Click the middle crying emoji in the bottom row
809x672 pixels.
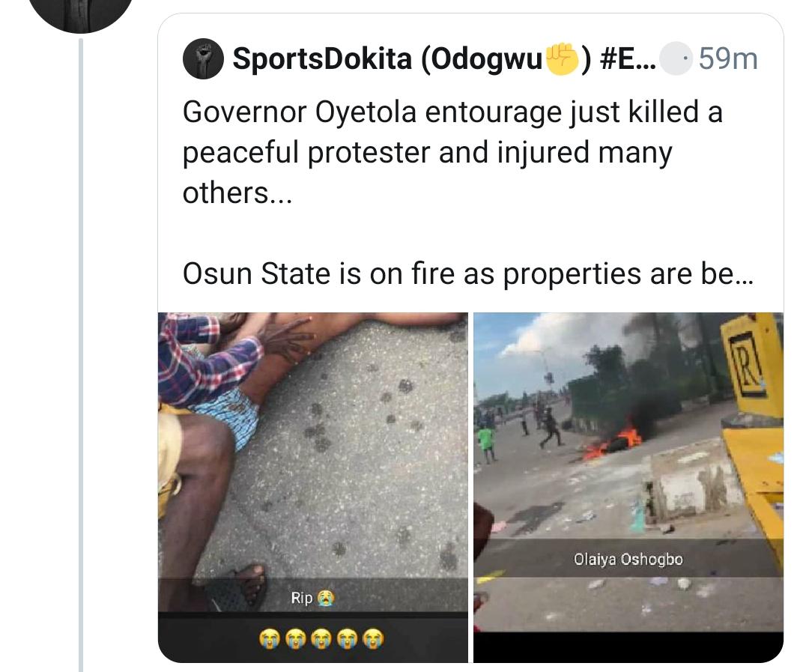click(x=321, y=638)
